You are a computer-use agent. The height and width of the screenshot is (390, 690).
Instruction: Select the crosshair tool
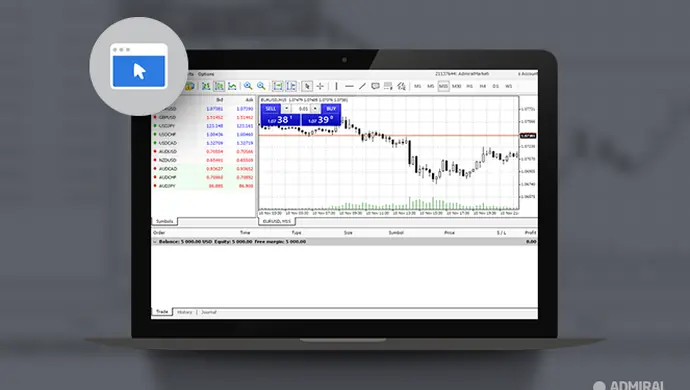click(x=320, y=86)
